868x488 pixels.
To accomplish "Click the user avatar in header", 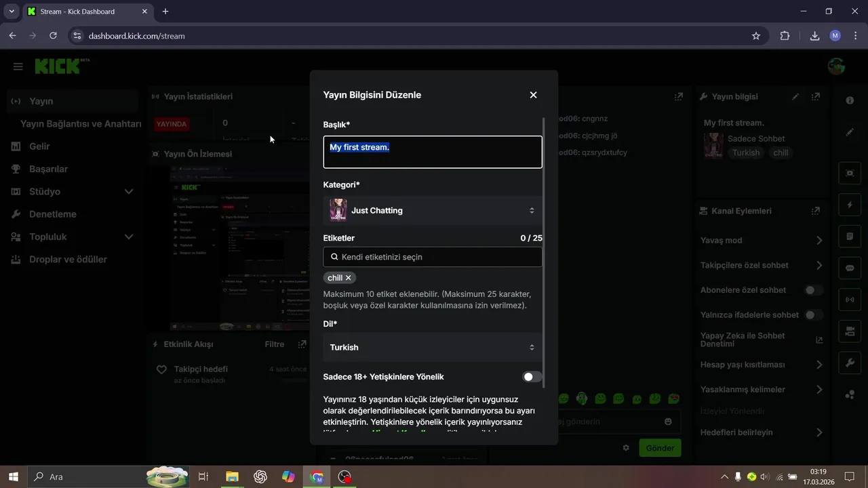I will tap(836, 66).
